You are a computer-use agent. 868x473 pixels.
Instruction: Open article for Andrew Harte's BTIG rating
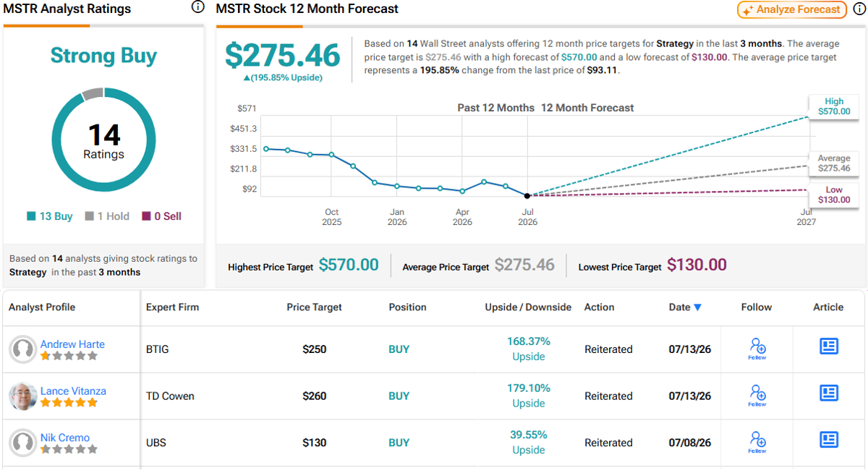pos(829,346)
